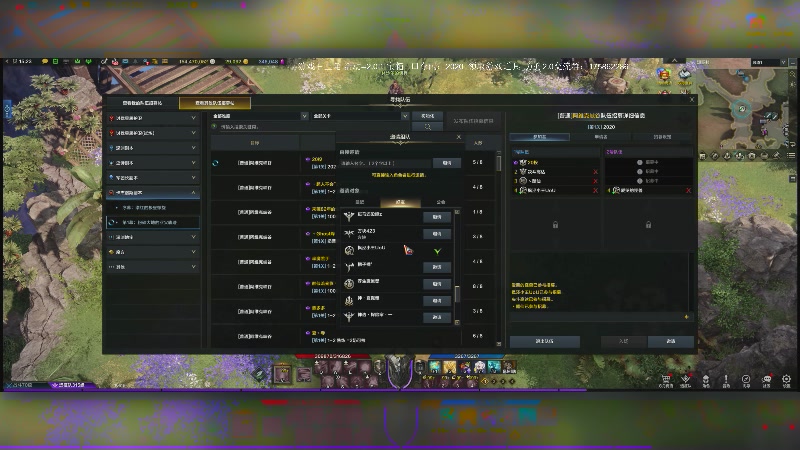Click the spinning refresh icon on the first party row
Screen dimensions: 800x450
215,163
